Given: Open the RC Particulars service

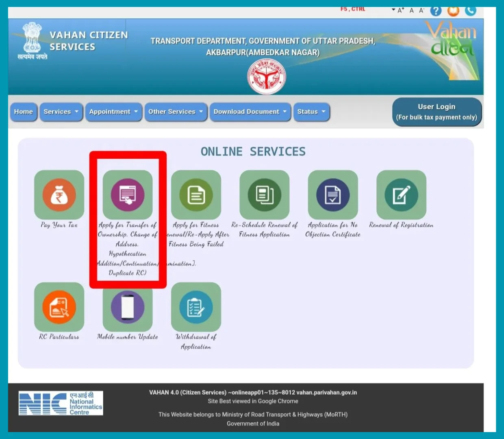Looking at the screenshot, I should click(x=59, y=308).
